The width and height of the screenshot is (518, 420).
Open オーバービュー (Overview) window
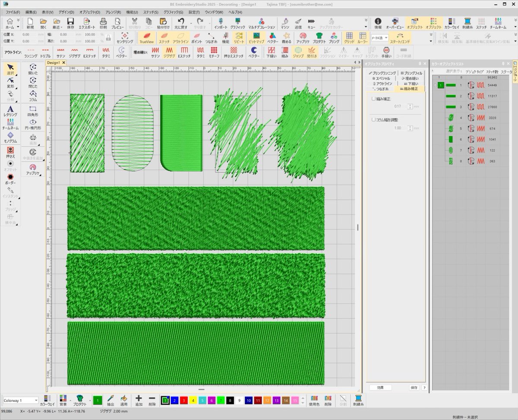[x=395, y=23]
